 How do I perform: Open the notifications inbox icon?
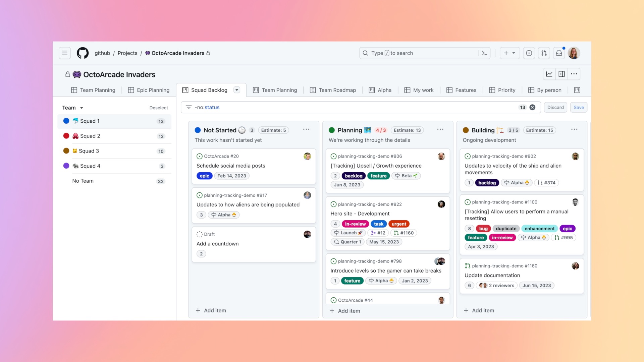[558, 53]
